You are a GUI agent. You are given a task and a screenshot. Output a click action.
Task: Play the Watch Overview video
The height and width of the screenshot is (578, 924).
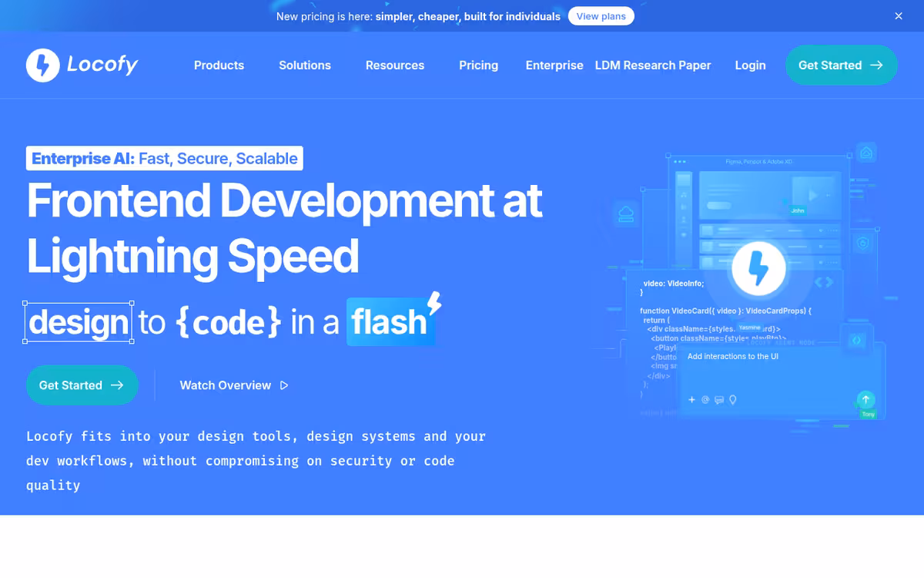[x=234, y=385]
